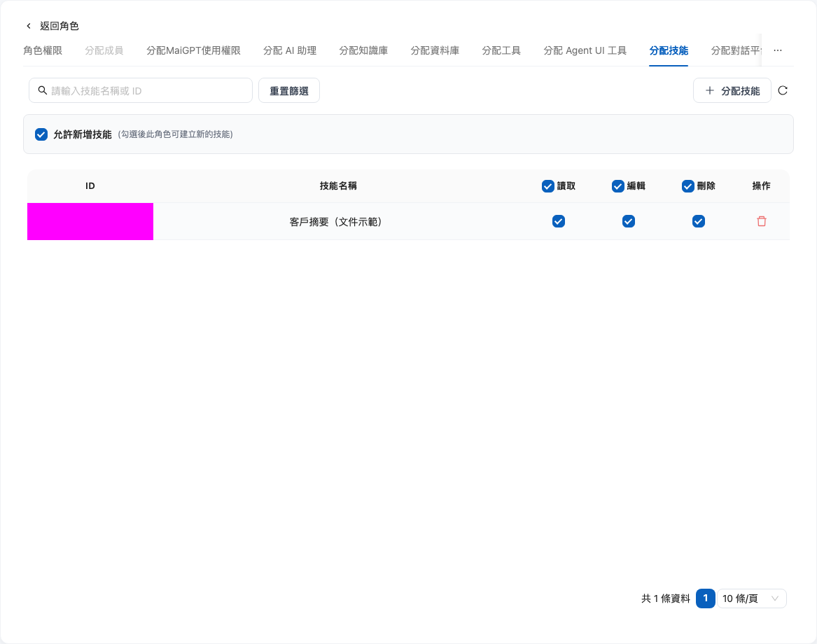
Task: Switch to 角色權限 tab
Action: pos(43,50)
